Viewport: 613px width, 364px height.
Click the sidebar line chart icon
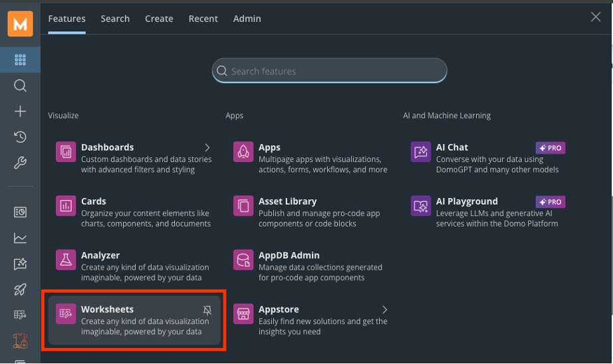click(x=21, y=238)
